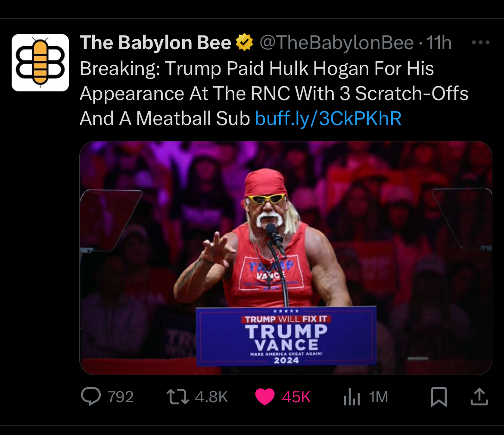Tap the share upload-arrow icon
Screen dimensions: 504x435
[479, 397]
